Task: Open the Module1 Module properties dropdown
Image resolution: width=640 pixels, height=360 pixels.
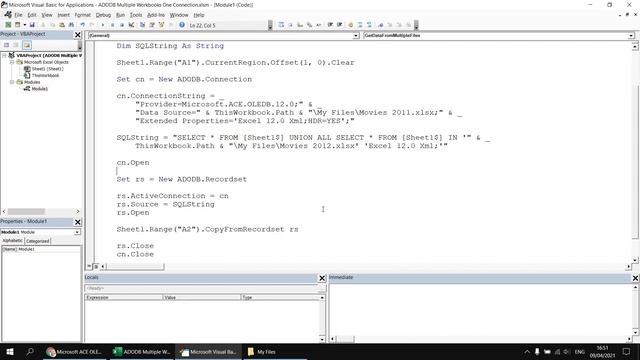Action: tap(77, 232)
